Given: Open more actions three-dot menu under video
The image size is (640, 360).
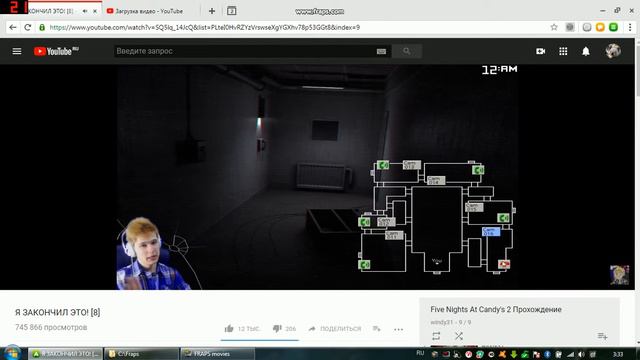Looking at the screenshot, I should pos(398,329).
